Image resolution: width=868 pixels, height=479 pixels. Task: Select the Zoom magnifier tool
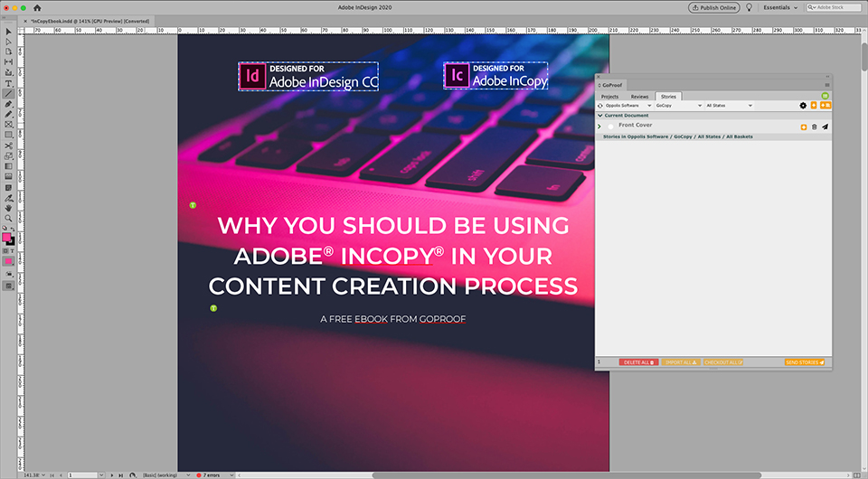click(x=8, y=219)
